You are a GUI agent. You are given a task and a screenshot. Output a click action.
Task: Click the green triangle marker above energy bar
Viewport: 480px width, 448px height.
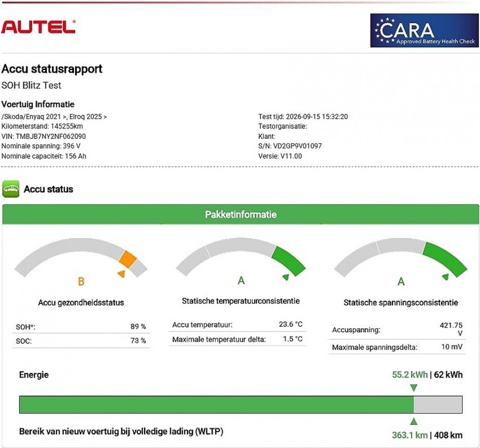pyautogui.click(x=413, y=388)
